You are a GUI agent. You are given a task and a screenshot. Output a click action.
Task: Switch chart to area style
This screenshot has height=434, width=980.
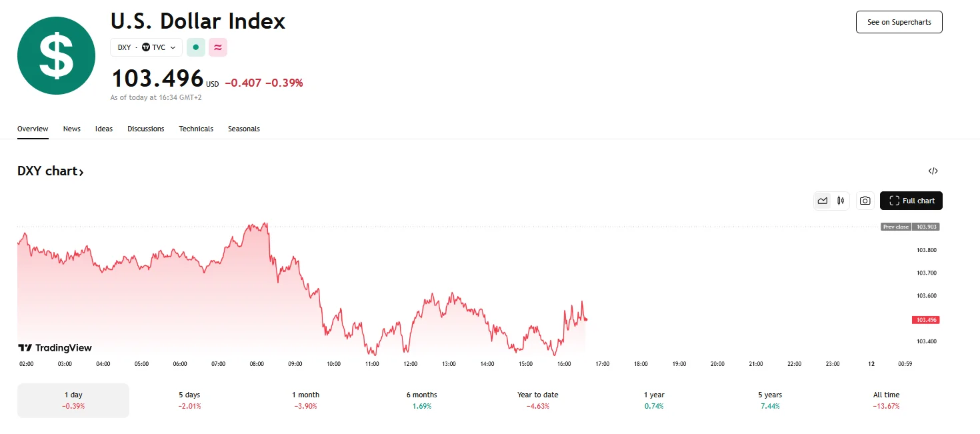(823, 201)
